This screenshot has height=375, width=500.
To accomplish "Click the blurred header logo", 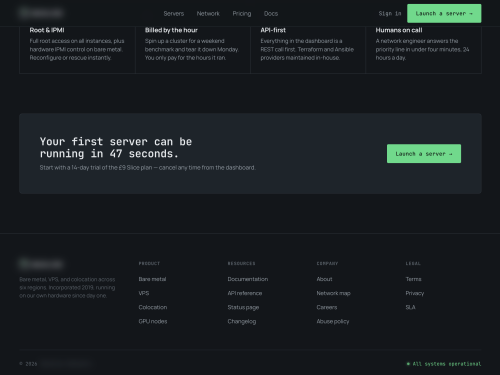I will (x=41, y=13).
